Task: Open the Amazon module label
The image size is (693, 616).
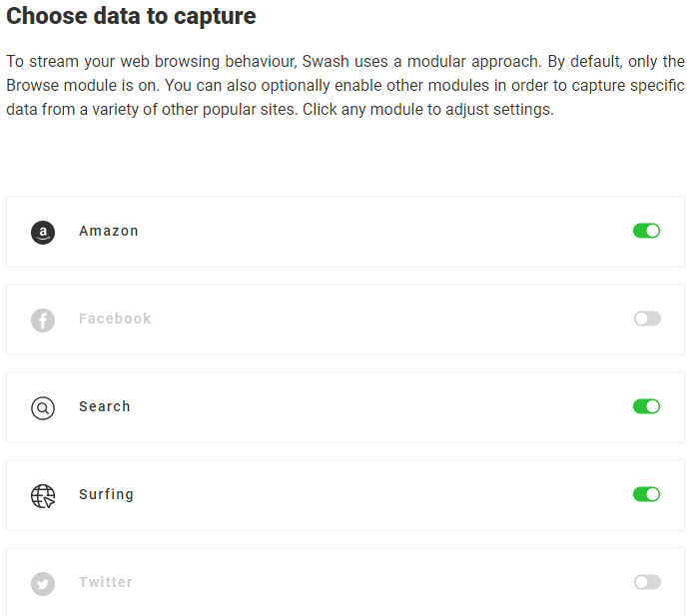Action: pos(109,231)
